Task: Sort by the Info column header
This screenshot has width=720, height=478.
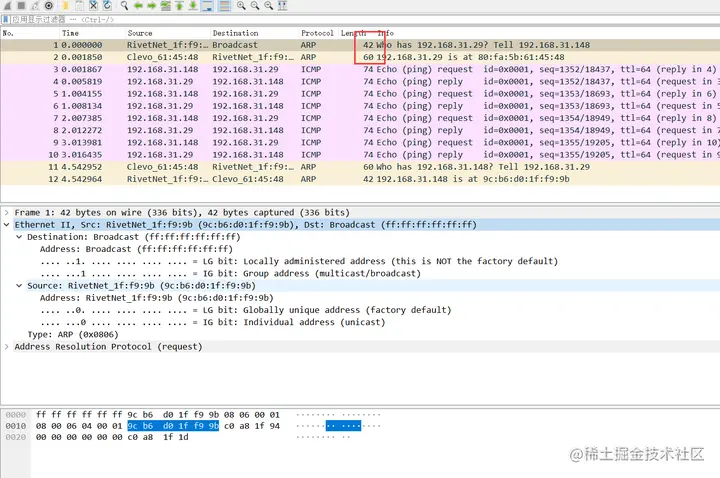Action: point(546,33)
